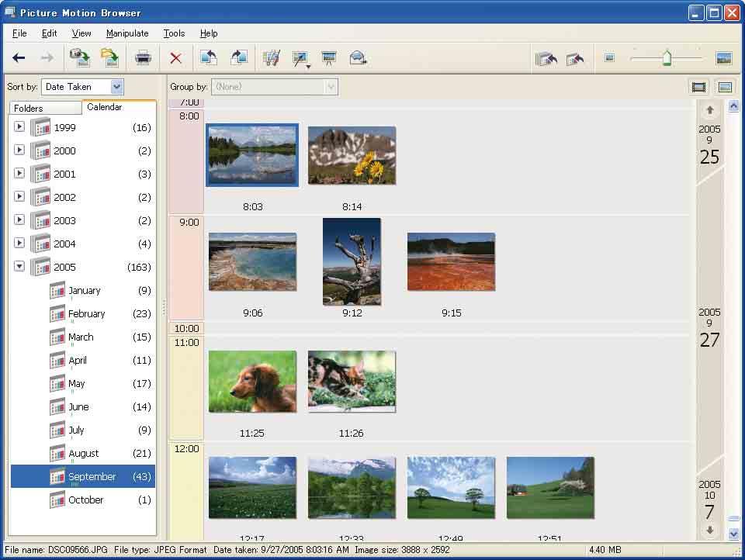Click the scrollbar down arrow

point(733,534)
